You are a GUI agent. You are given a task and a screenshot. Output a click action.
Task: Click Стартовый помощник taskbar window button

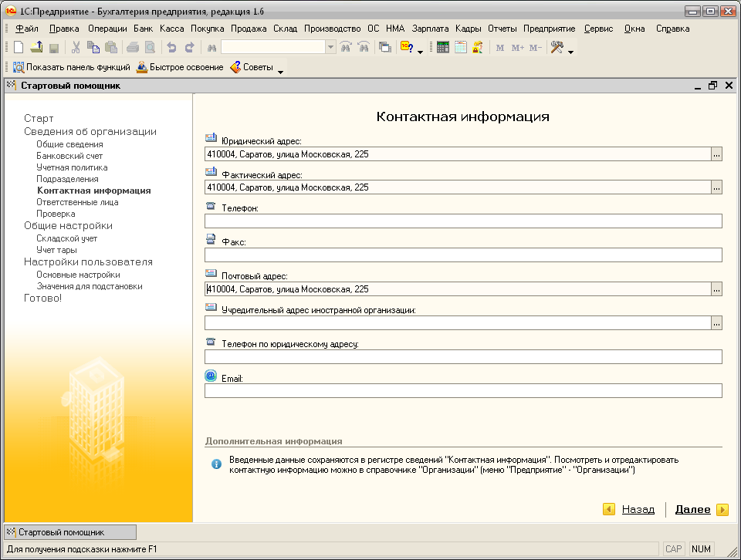click(x=70, y=532)
